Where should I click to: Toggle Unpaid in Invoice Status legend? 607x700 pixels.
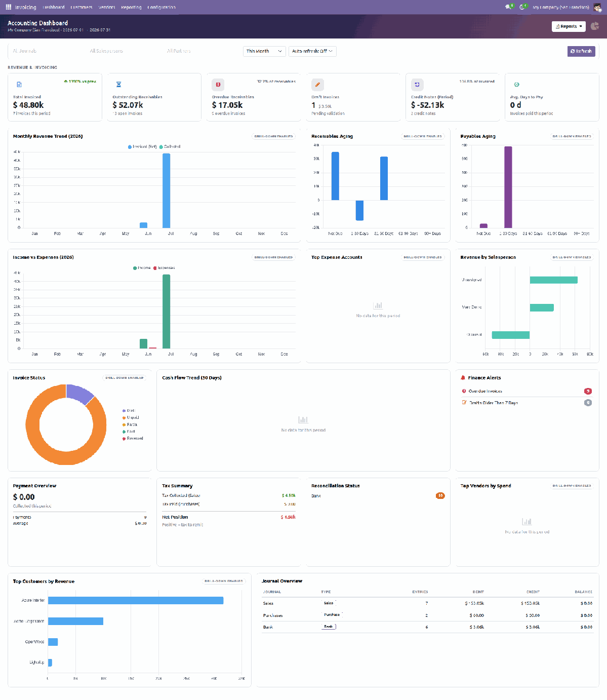[x=131, y=418]
